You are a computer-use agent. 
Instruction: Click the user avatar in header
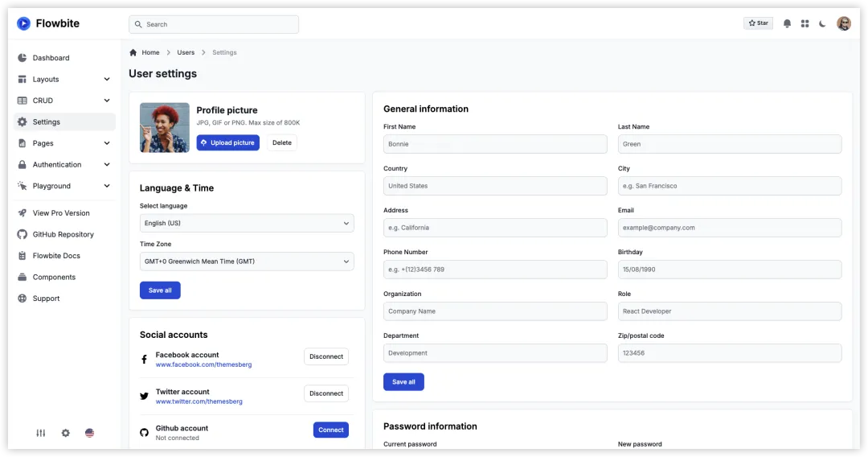point(843,24)
